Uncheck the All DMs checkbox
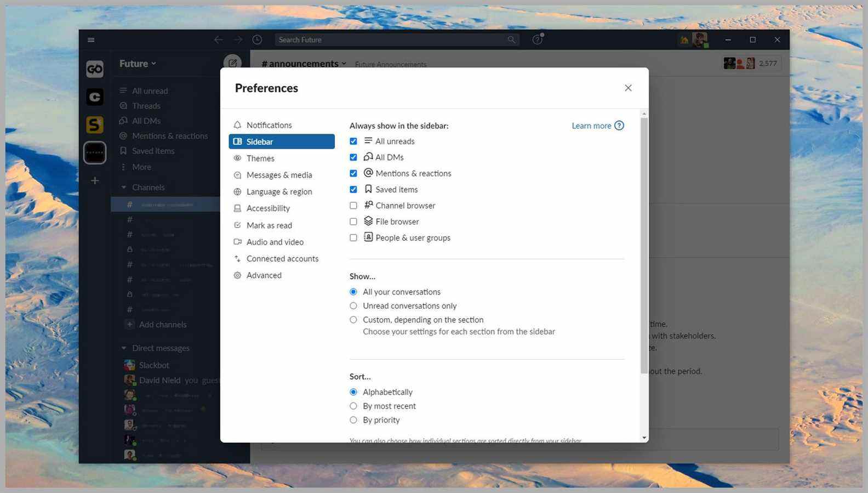 tap(353, 157)
